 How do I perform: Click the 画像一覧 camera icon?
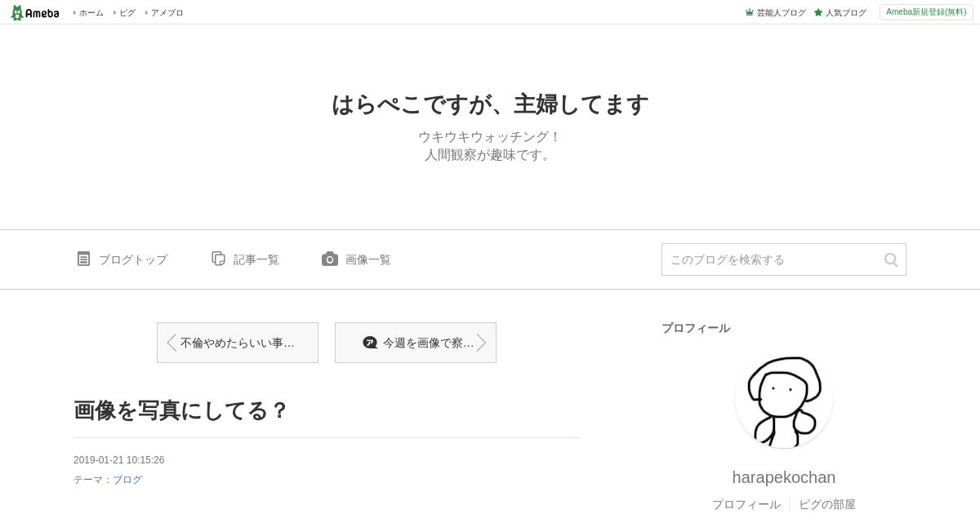tap(330, 259)
